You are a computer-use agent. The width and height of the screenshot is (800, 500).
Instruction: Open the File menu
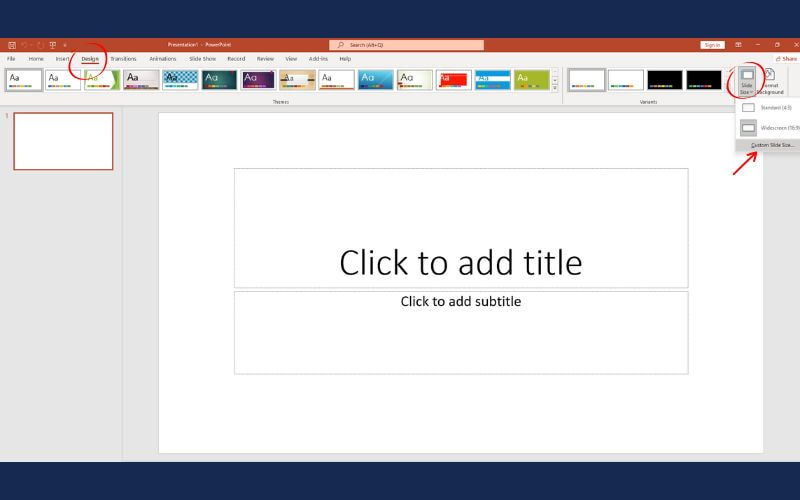click(x=11, y=59)
